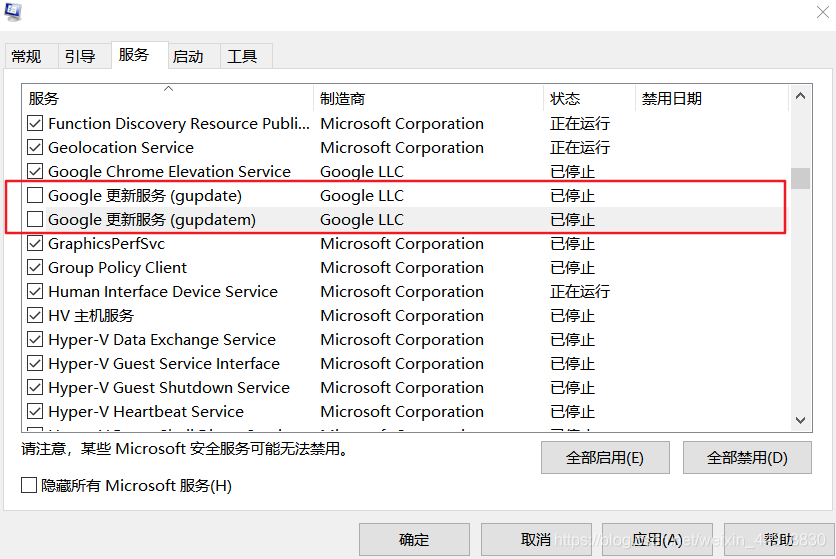Uncheck Hyper-V Guest Service Interface checkbox
This screenshot has width=836, height=559.
coord(35,364)
